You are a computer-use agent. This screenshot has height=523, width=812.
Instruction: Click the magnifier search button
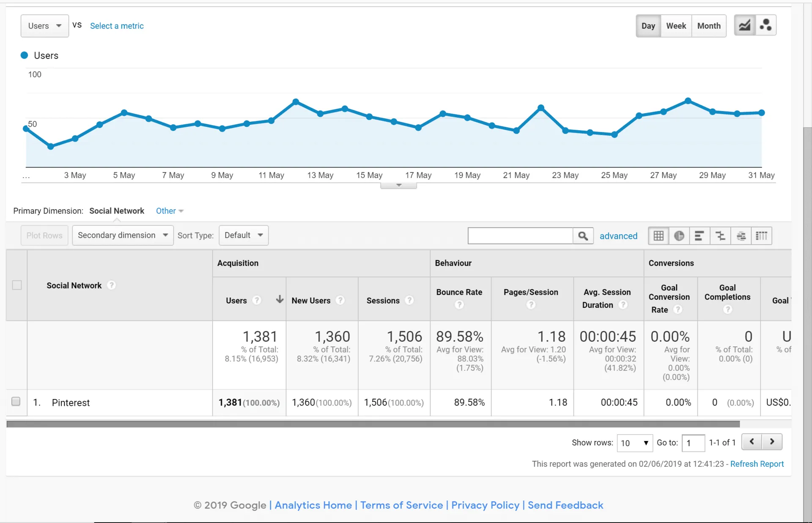click(x=583, y=236)
